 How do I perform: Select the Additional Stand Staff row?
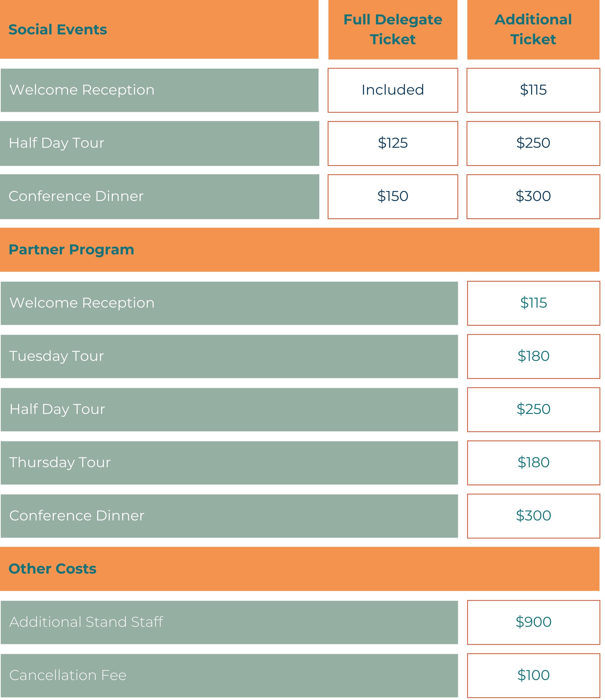click(x=229, y=622)
